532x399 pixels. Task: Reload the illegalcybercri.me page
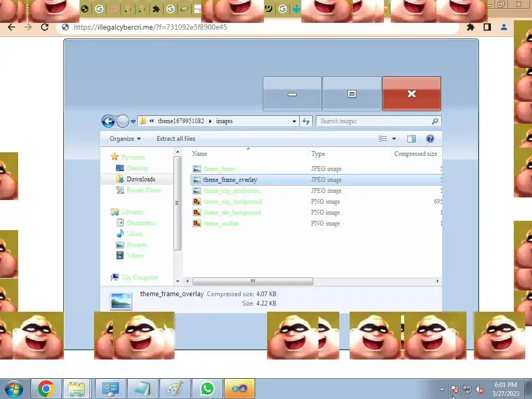coord(45,27)
